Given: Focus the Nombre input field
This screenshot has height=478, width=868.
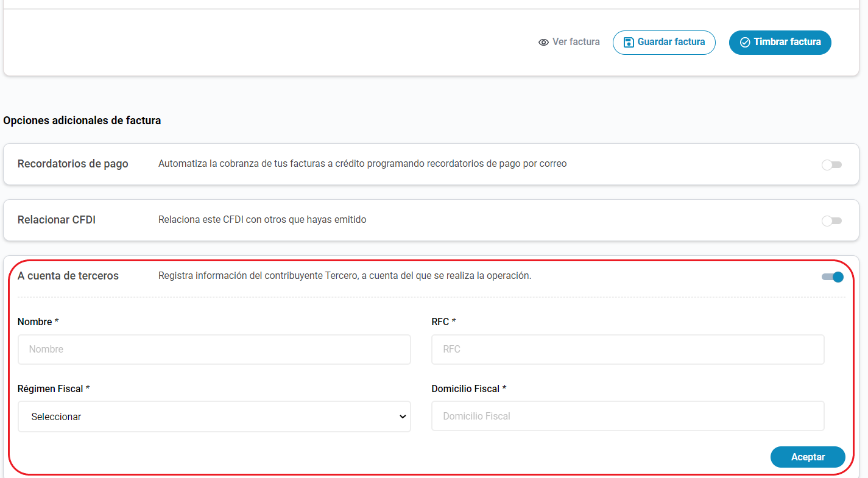Looking at the screenshot, I should 214,350.
